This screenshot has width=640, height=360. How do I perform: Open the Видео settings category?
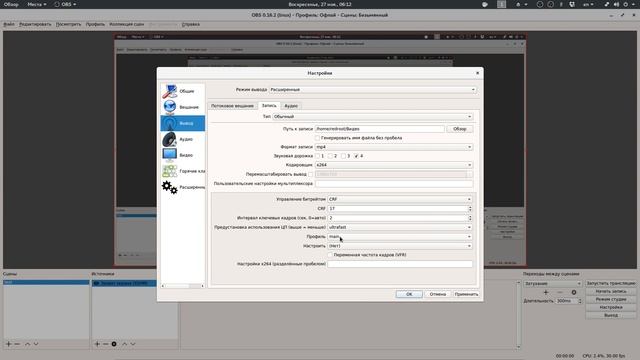coord(183,155)
